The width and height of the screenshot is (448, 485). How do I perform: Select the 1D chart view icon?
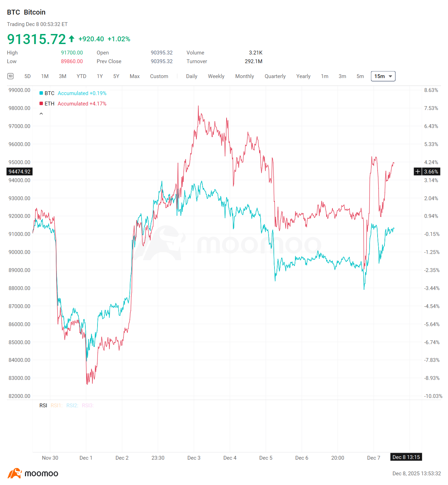pyautogui.click(x=10, y=76)
